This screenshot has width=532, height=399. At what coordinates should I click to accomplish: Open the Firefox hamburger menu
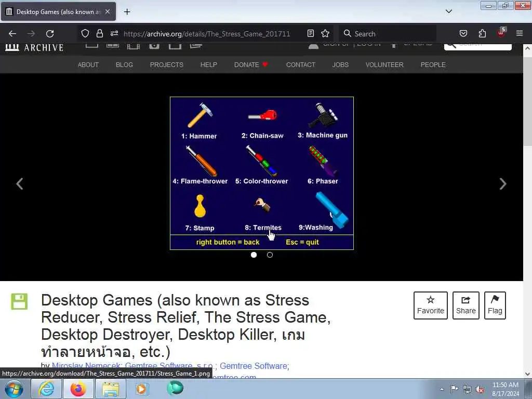point(520,33)
